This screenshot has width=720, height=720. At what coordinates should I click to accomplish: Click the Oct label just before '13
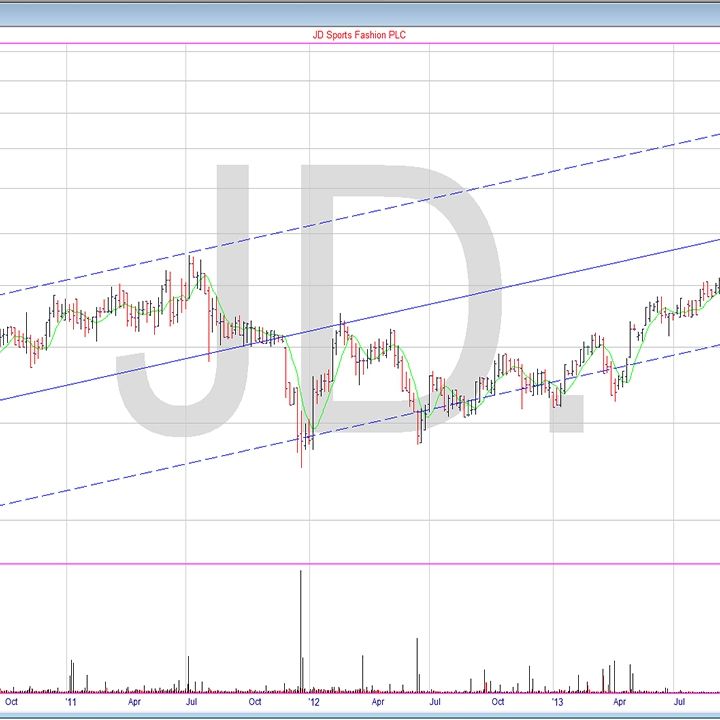(498, 703)
